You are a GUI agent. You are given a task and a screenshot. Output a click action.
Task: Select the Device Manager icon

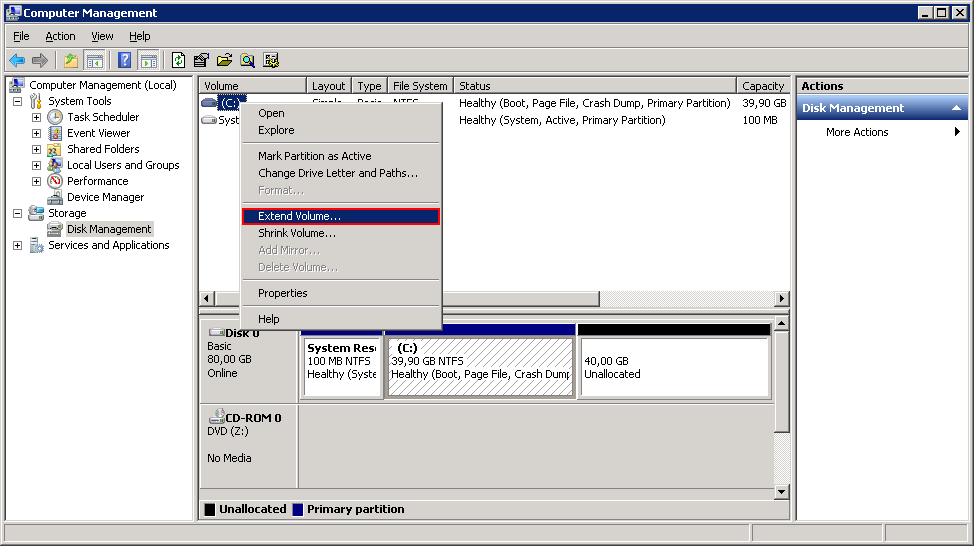pyautogui.click(x=55, y=198)
